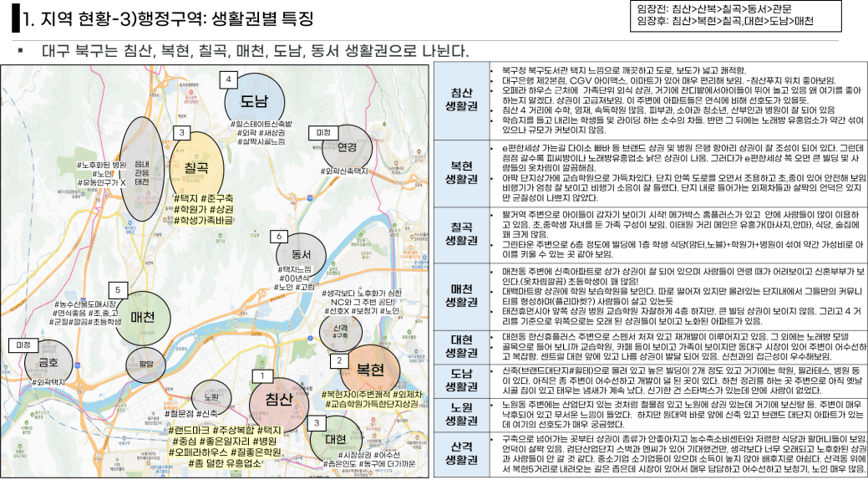Select the orange 복현 circle on the map

370,370
